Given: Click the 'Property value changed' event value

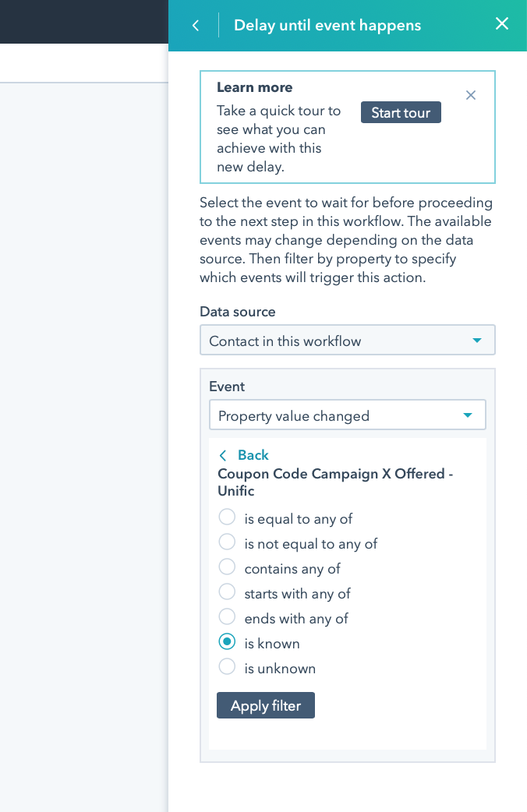Looking at the screenshot, I should (294, 416).
